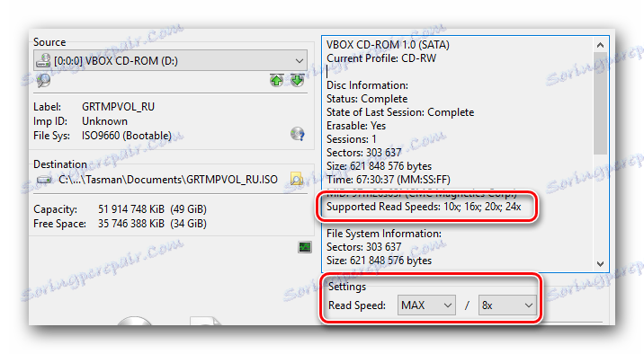644x354 pixels.
Task: Load the tray with green down arrow
Action: (x=297, y=80)
